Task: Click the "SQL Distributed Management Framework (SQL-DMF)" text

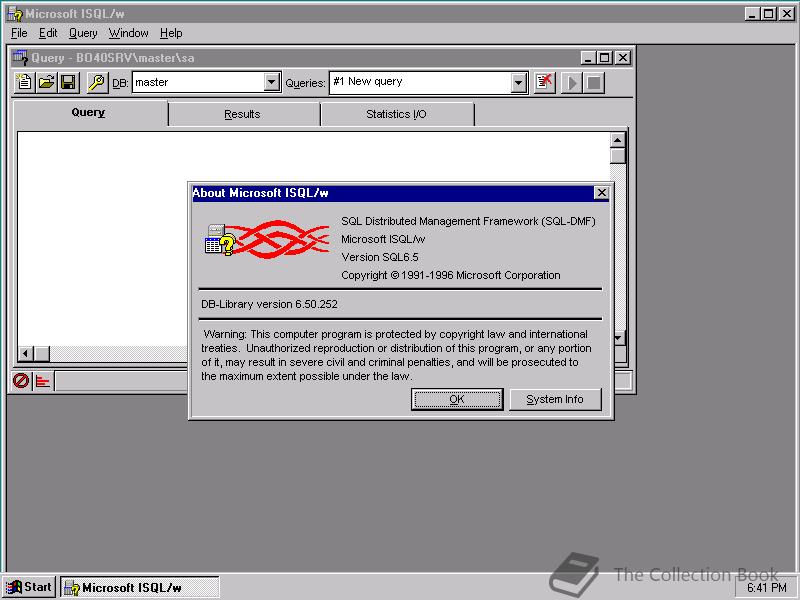Action: click(468, 221)
